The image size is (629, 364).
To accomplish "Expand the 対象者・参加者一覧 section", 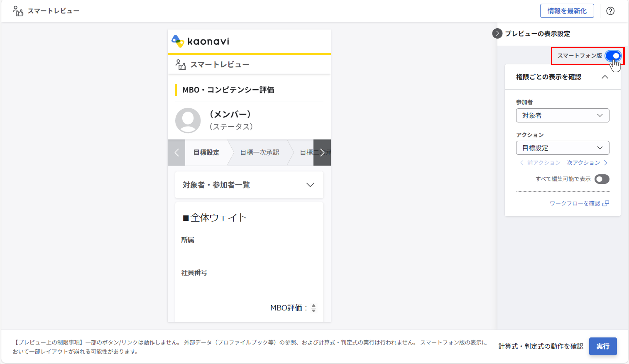I will point(310,185).
